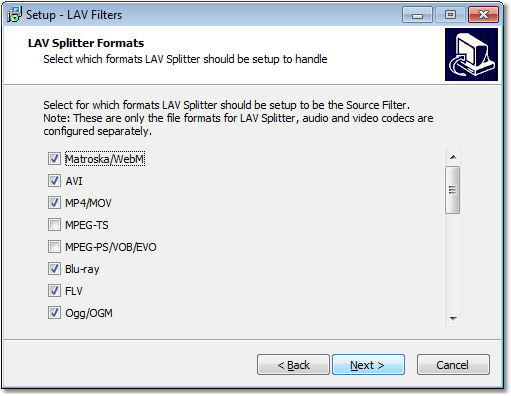Click the computer installer graphic in header
The image size is (511, 396).
click(x=471, y=54)
